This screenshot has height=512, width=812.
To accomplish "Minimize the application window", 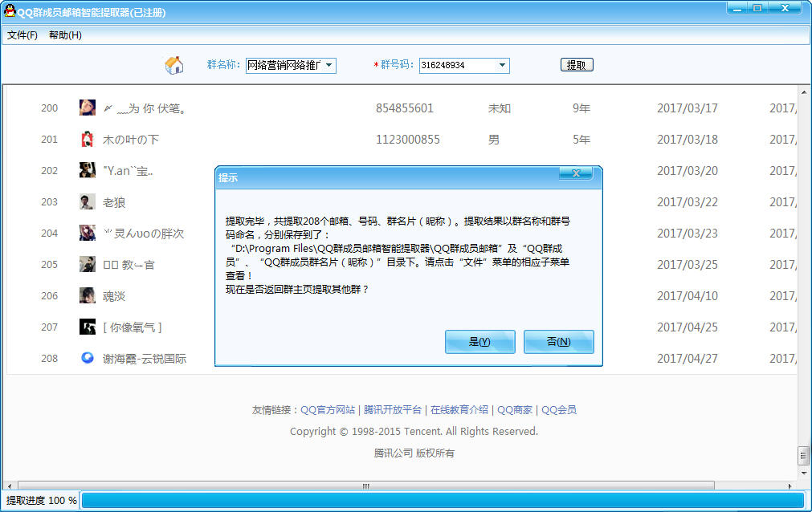I will pyautogui.click(x=737, y=8).
